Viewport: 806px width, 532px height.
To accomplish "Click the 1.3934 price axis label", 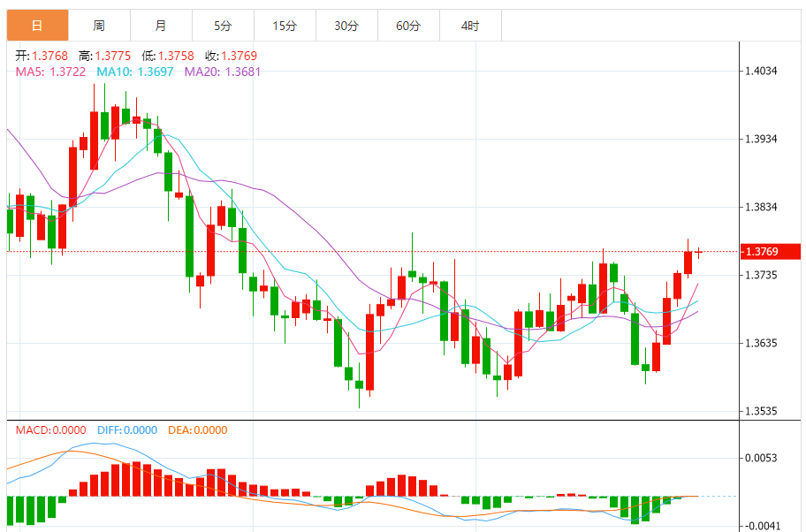I will pyautogui.click(x=761, y=139).
